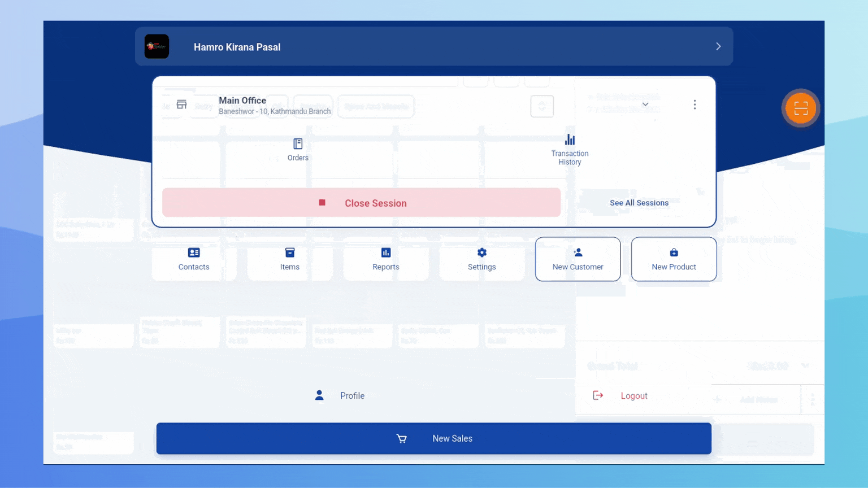Open Orders
The image size is (868, 488).
point(298,150)
